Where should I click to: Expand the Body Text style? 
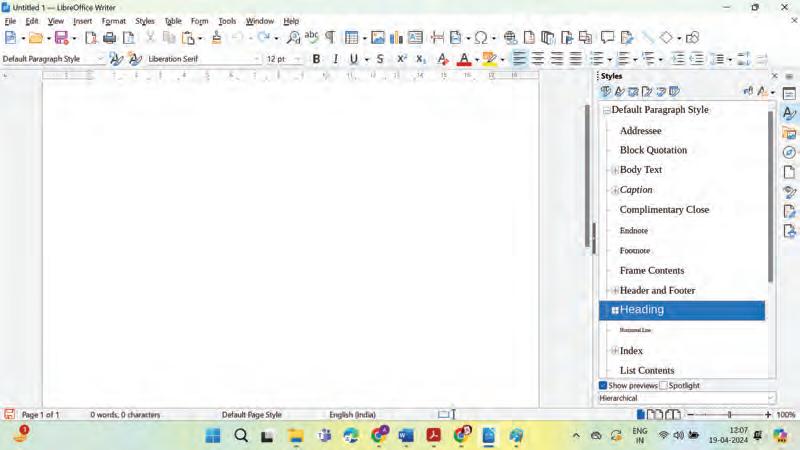coord(615,170)
